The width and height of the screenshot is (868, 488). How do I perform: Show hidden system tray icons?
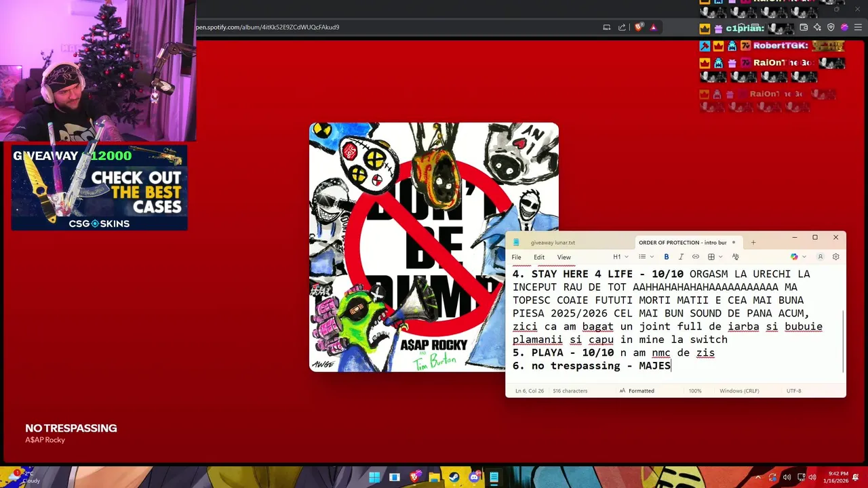click(758, 477)
